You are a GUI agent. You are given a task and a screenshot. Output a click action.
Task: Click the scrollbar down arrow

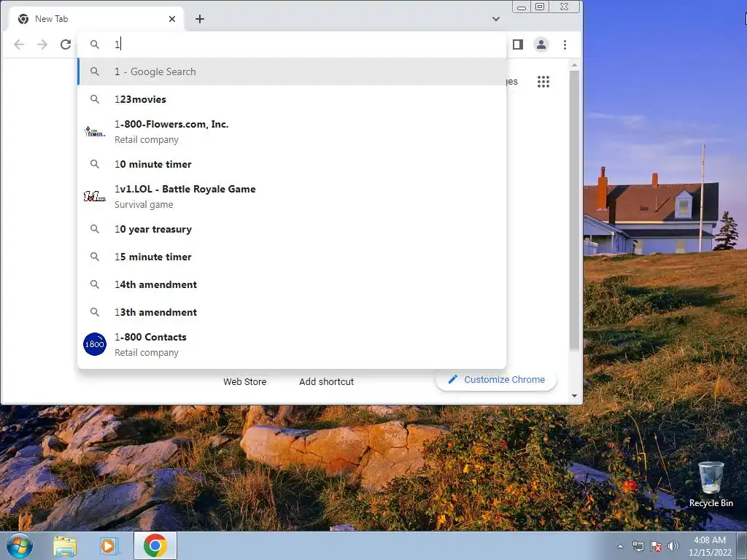coord(575,396)
